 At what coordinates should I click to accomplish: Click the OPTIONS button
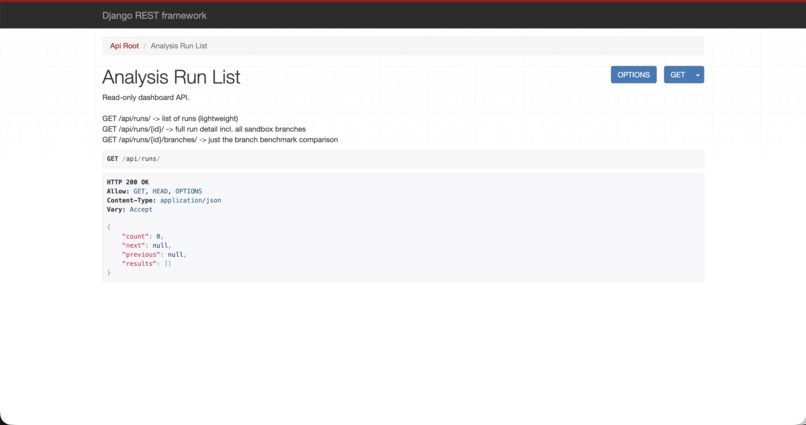tap(633, 75)
